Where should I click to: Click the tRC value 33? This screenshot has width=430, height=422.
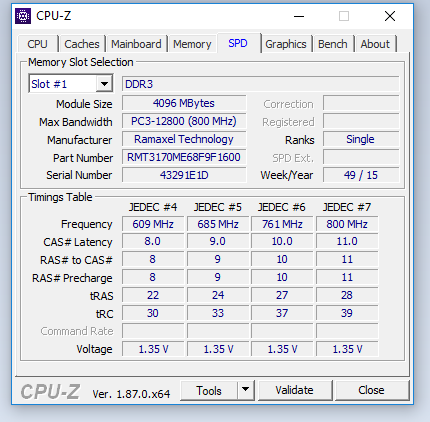coord(218,313)
